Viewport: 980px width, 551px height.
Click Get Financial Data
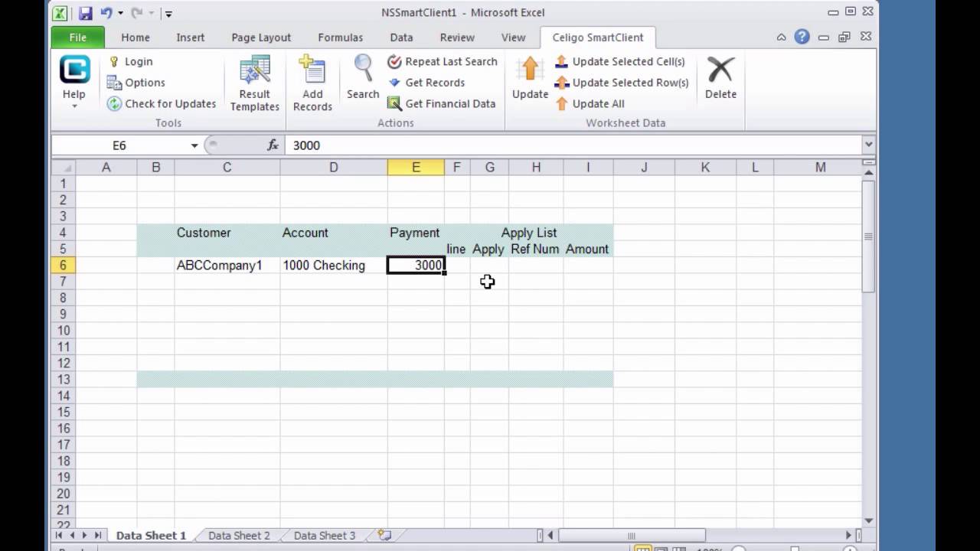click(442, 104)
